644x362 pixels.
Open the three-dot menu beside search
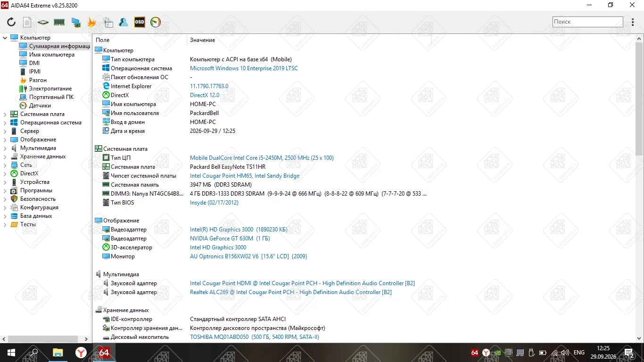pos(633,22)
